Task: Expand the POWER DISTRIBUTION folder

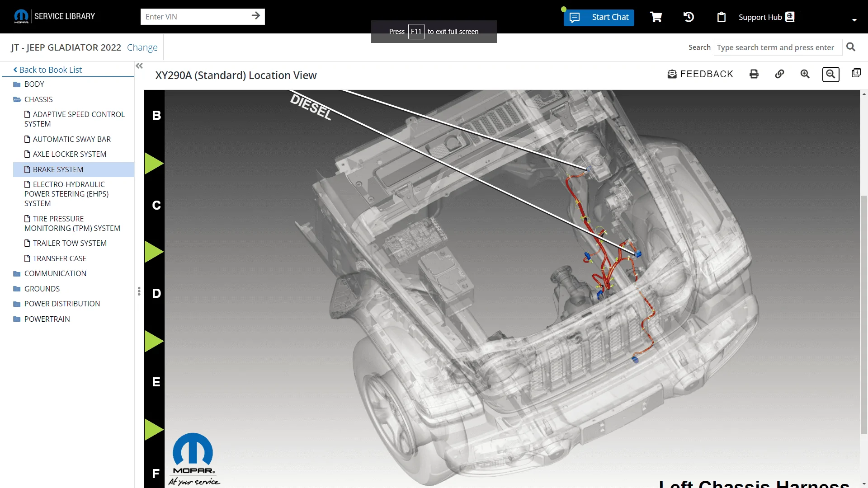Action: click(x=57, y=304)
